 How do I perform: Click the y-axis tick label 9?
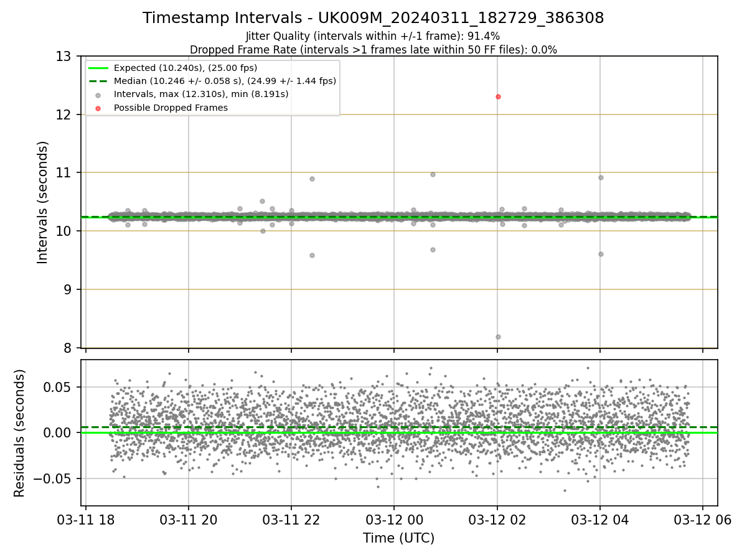coord(67,289)
